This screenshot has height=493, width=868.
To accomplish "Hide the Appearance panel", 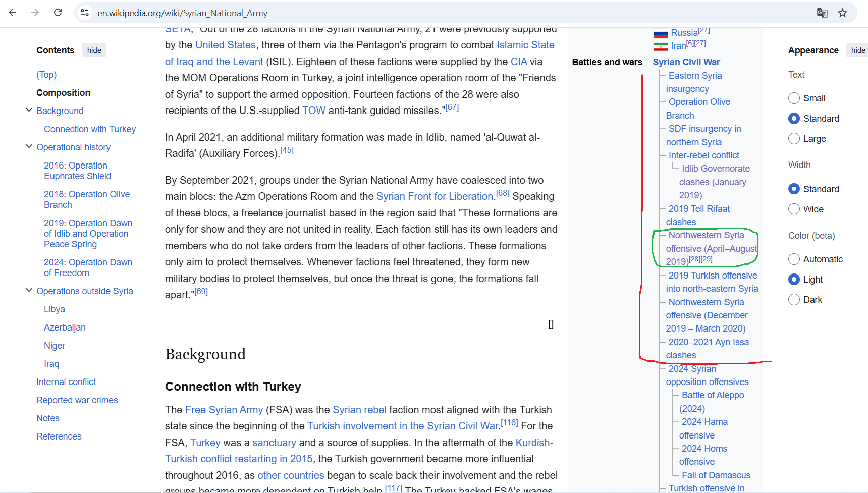I will click(858, 50).
